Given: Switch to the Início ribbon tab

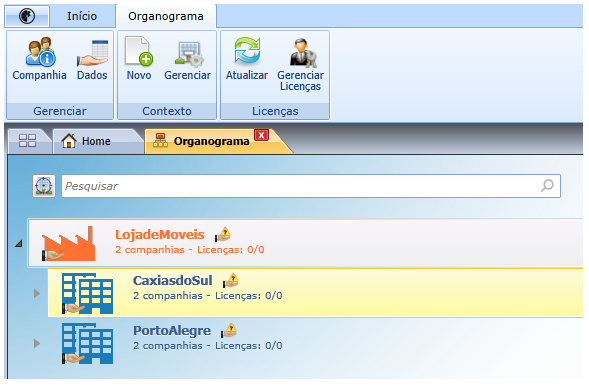Looking at the screenshot, I should click(82, 16).
